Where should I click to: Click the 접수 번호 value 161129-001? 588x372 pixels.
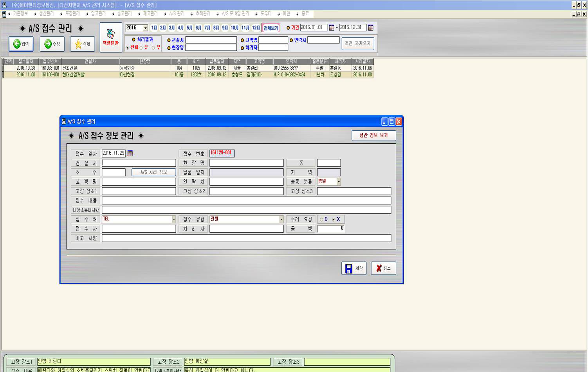click(x=222, y=153)
